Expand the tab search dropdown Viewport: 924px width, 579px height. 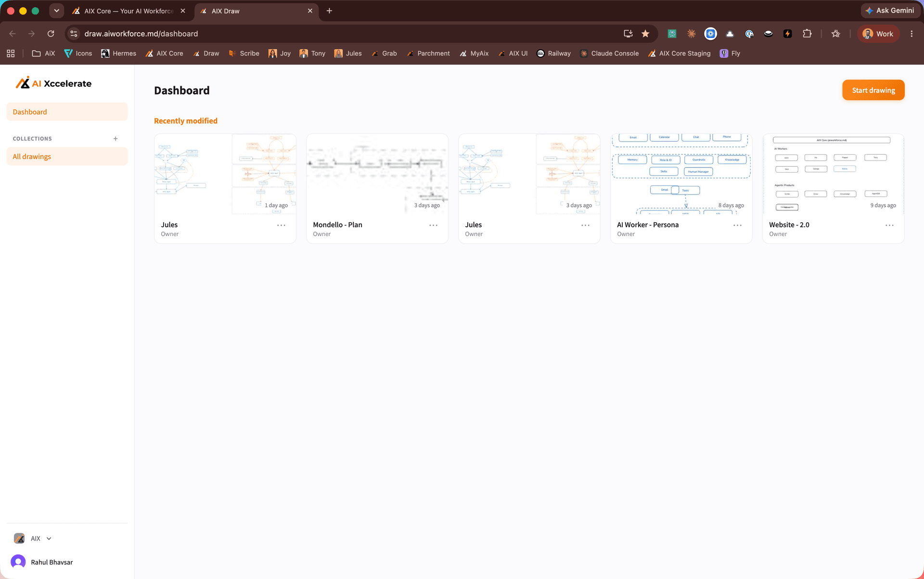(x=56, y=11)
